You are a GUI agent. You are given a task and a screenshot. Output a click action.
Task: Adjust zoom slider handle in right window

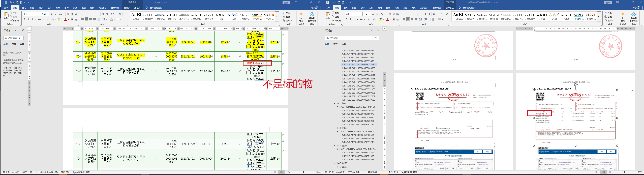(x=625, y=172)
